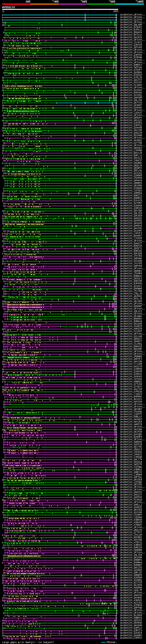
Task: Select hit label UniRef100_B9RPC0
Action: coord(131,65)
